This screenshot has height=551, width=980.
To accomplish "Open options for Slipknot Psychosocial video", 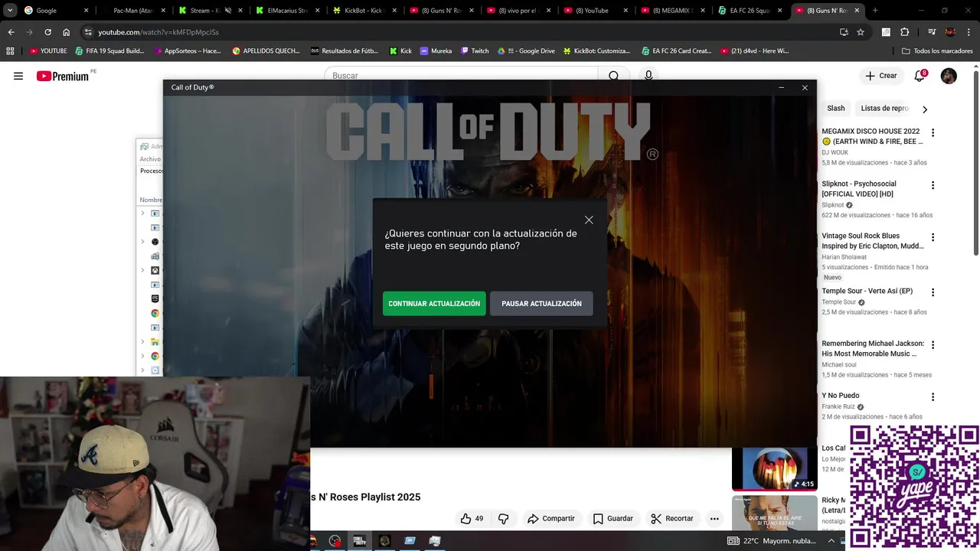I will click(x=933, y=185).
